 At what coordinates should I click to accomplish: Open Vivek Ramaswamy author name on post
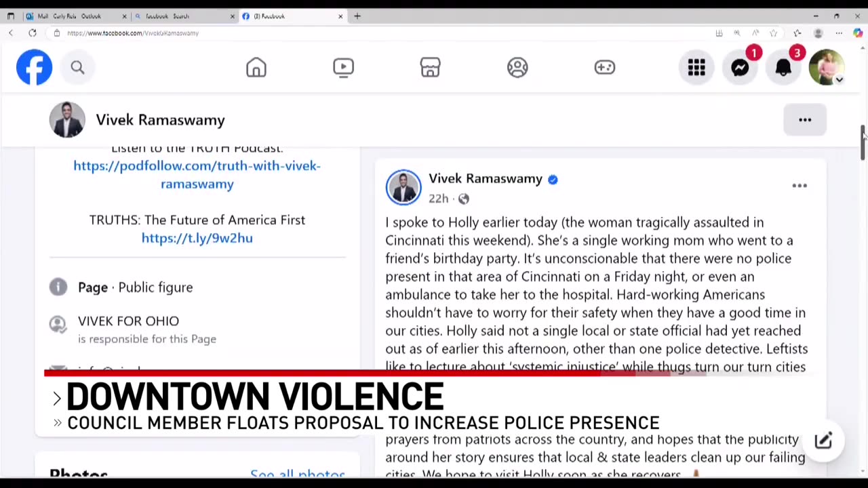486,178
